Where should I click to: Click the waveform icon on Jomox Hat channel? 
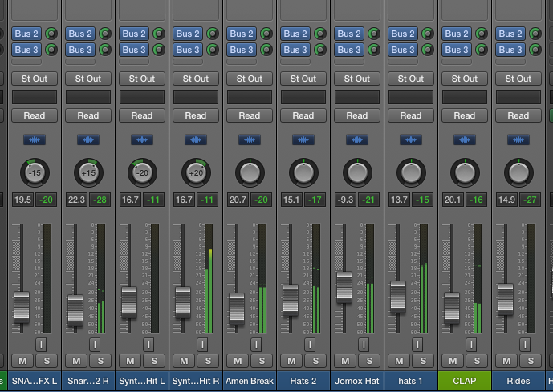357,139
